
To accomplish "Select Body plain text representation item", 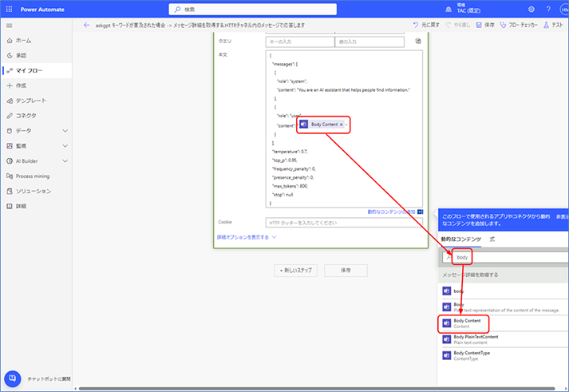I will point(504,307).
